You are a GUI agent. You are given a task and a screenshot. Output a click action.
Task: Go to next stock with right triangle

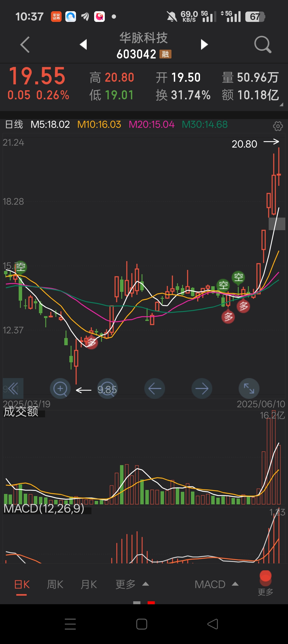204,44
